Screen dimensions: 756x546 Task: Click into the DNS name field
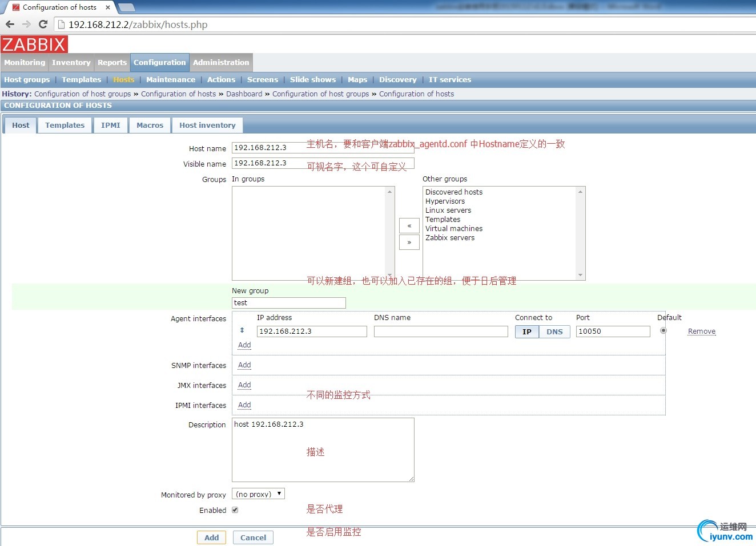[441, 331]
